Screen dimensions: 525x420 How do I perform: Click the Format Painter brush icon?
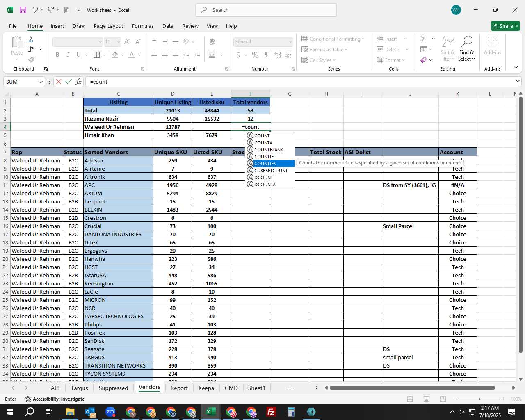(x=31, y=59)
